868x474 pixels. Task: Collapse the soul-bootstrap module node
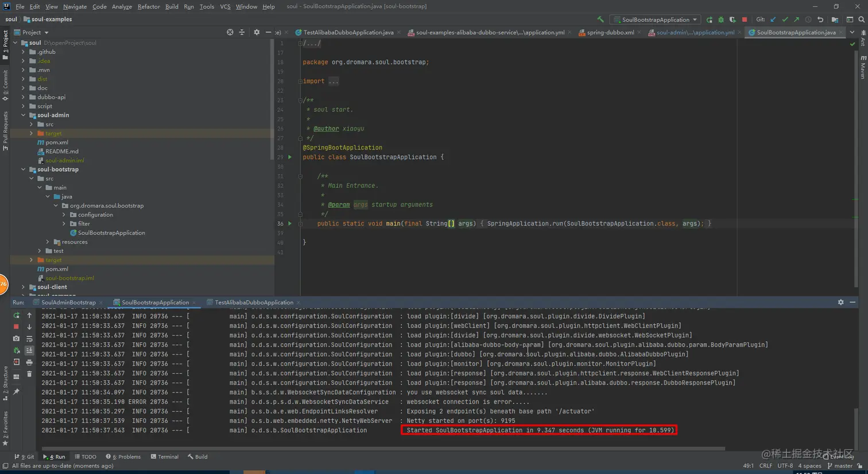[x=24, y=169]
